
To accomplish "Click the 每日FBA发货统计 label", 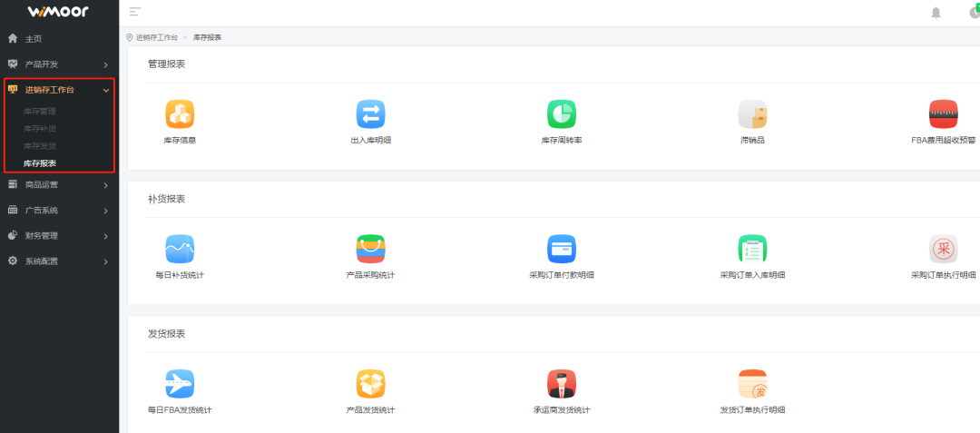I will (180, 410).
